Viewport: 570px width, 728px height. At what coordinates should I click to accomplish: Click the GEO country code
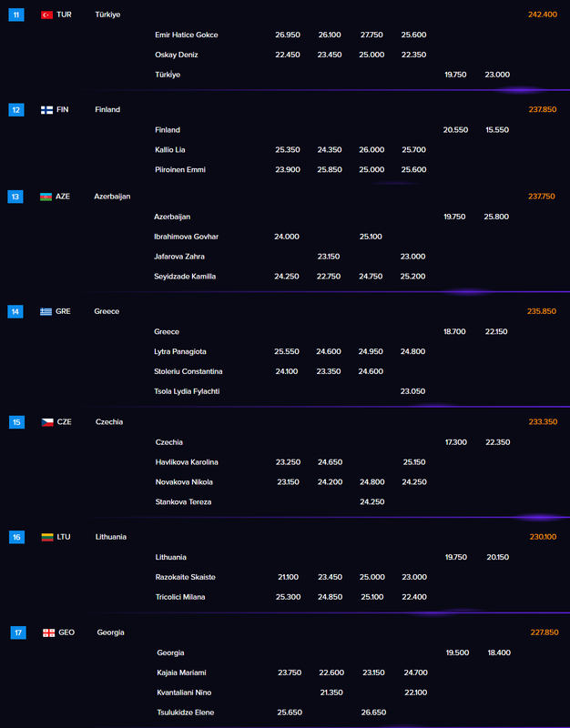coord(66,632)
